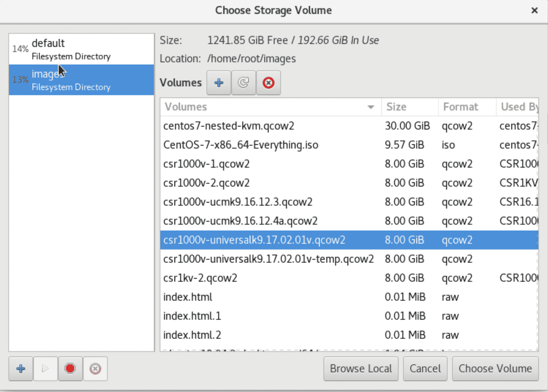Stop the selected storage pool

click(70, 369)
